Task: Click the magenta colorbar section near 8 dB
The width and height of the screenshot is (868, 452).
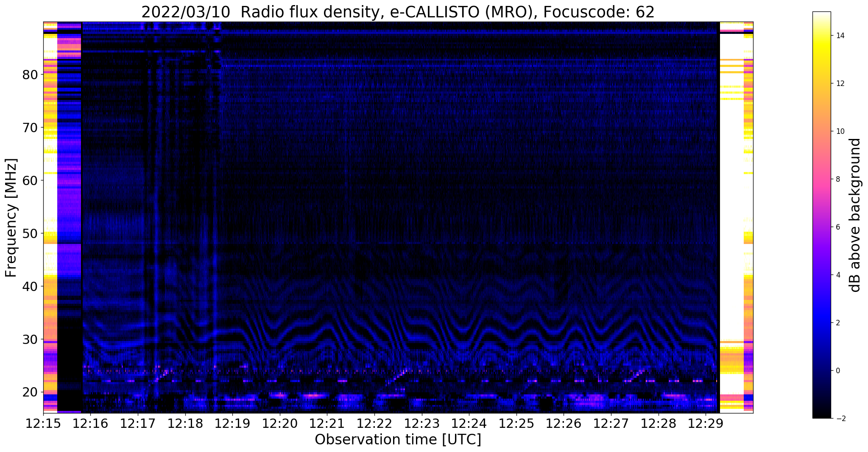Action: (x=821, y=179)
